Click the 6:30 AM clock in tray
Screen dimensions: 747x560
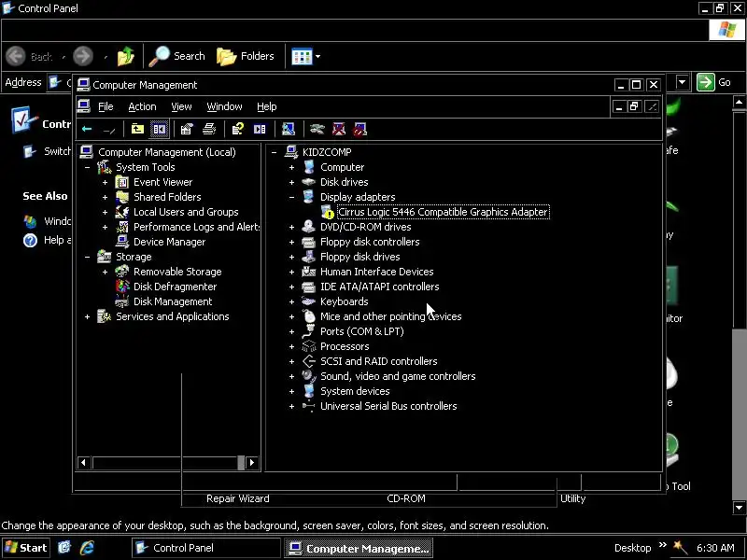coord(715,548)
